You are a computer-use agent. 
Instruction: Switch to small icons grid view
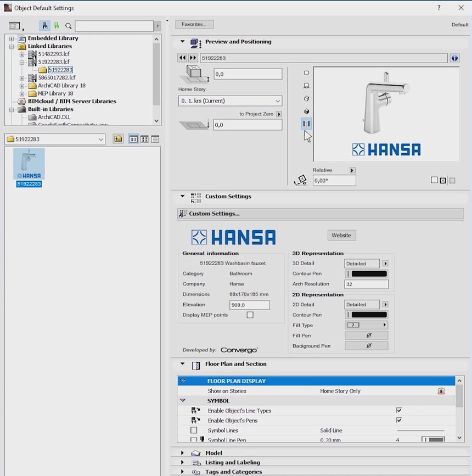pos(144,139)
